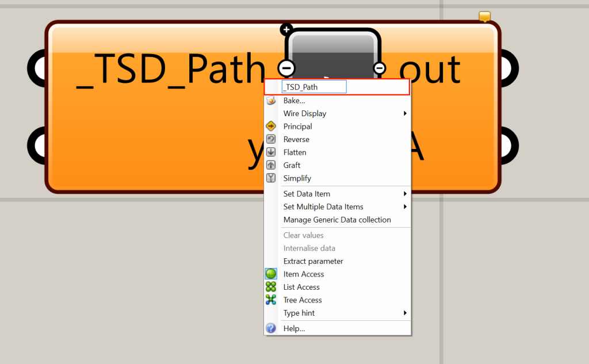Click the Principal diamond icon
The width and height of the screenshot is (589, 364).
coord(271,126)
